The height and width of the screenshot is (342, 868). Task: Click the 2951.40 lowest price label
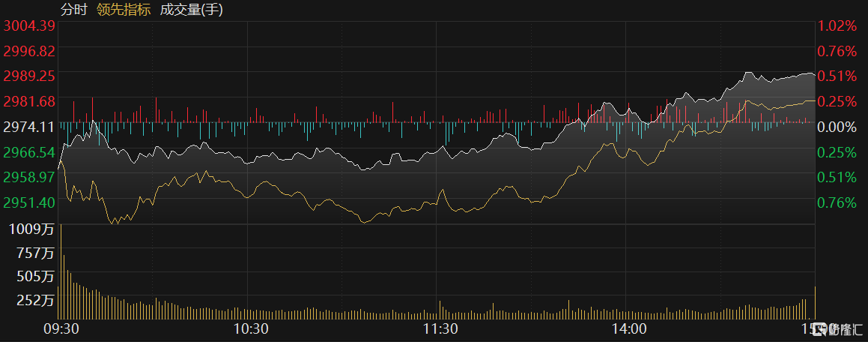[x=29, y=202]
